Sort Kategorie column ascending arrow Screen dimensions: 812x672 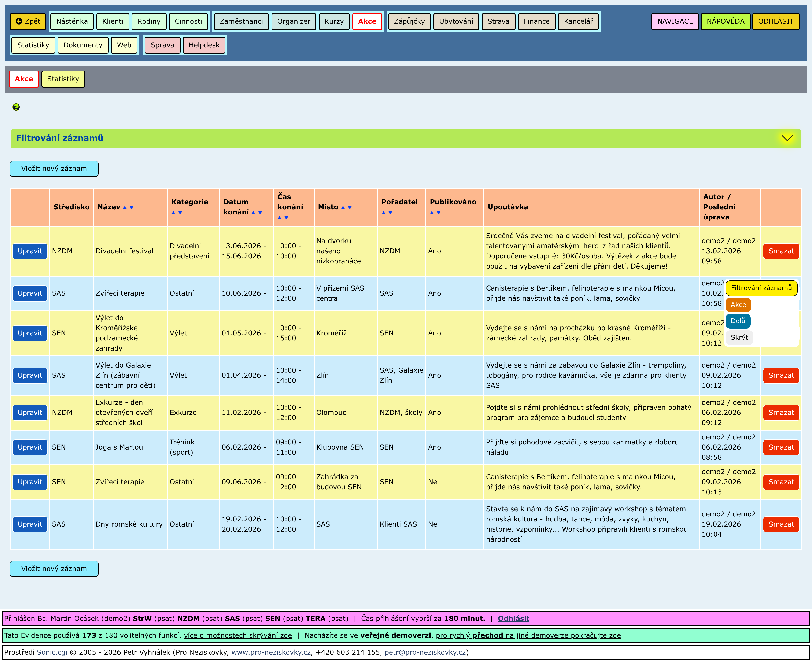(174, 213)
